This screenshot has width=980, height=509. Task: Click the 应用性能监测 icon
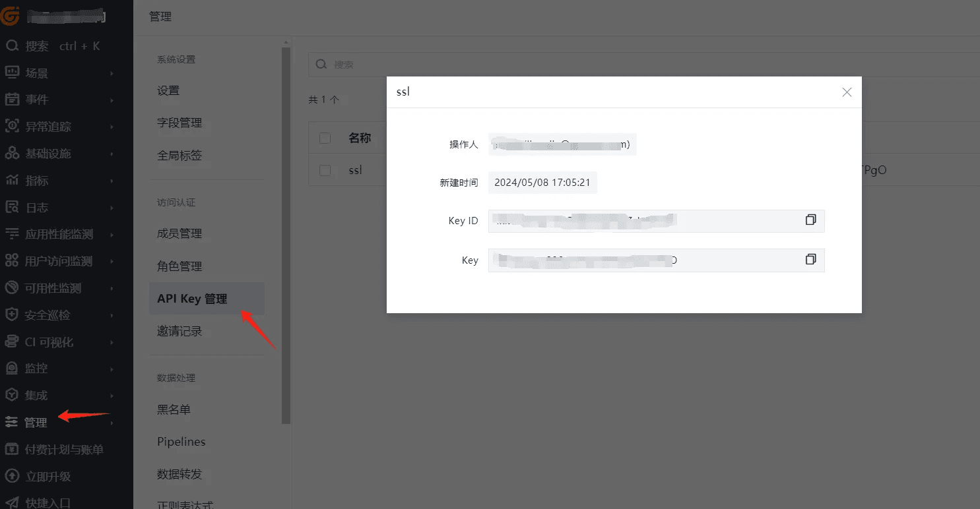[x=12, y=234]
